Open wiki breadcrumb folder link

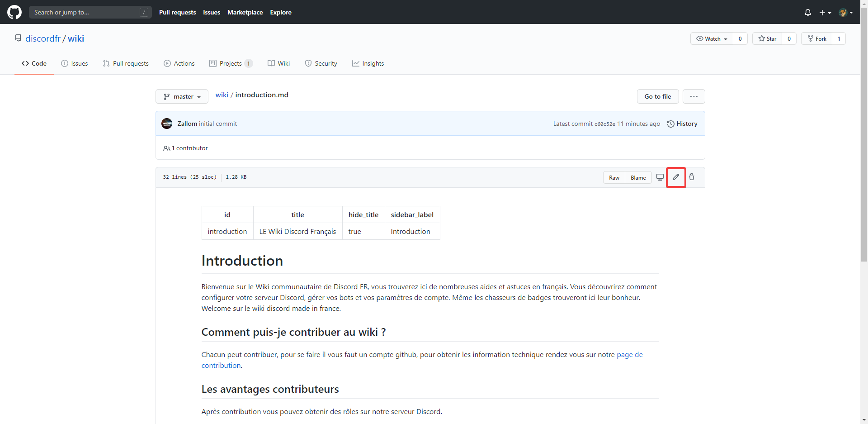tap(222, 95)
